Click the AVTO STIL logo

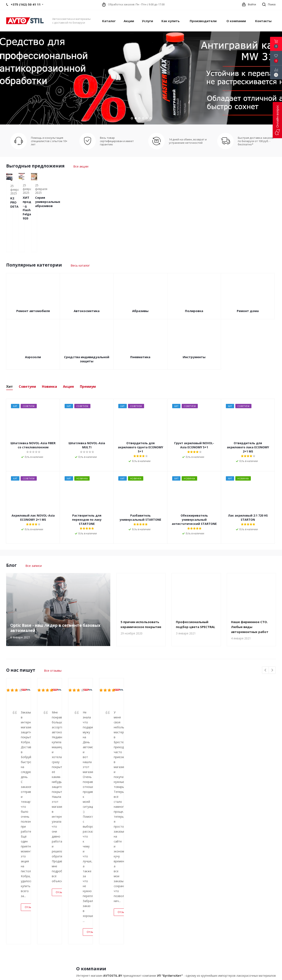25,20
